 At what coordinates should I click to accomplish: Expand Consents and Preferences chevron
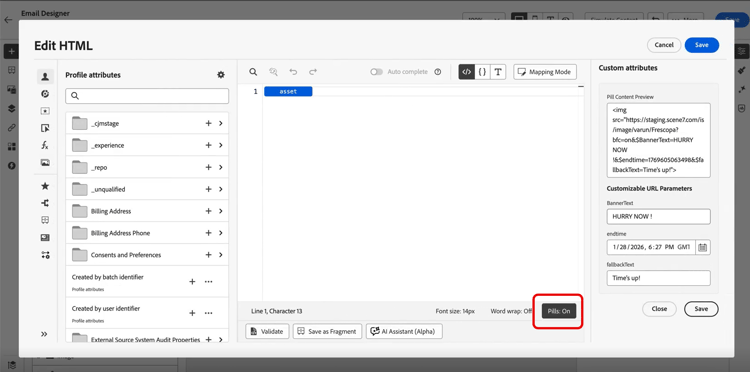click(221, 255)
